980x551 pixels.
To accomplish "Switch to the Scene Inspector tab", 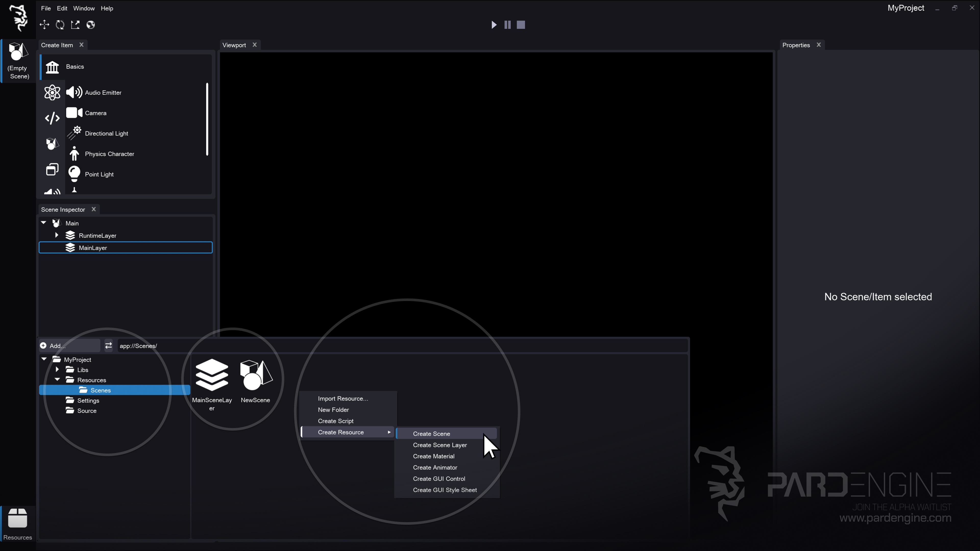I will point(63,209).
